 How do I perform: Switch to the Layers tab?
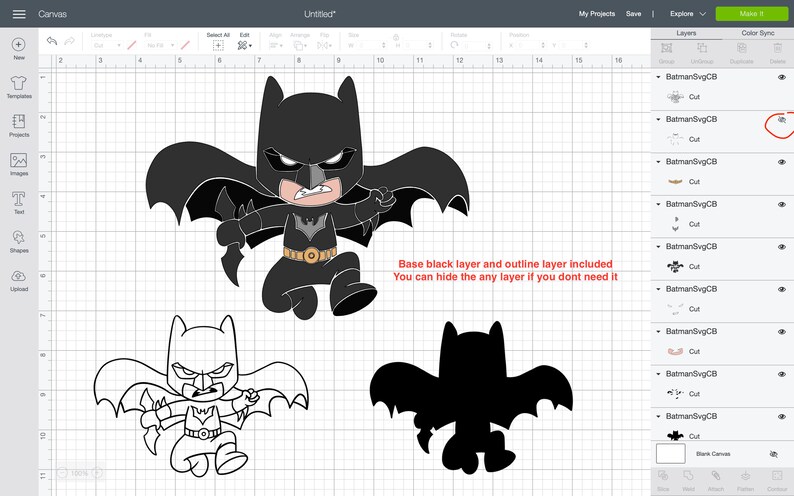pos(686,33)
